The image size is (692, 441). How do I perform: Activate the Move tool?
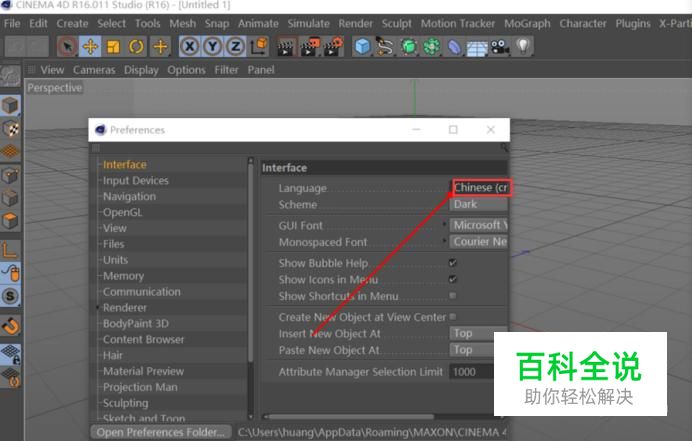coord(90,46)
